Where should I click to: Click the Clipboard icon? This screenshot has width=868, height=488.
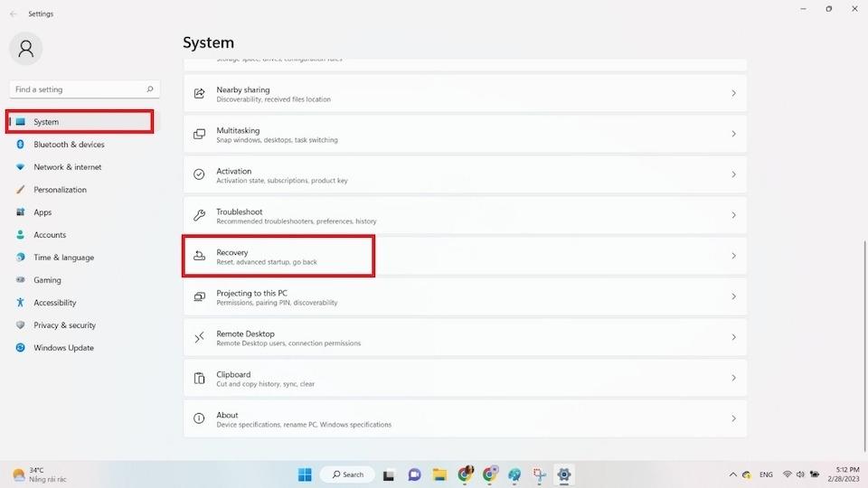199,379
